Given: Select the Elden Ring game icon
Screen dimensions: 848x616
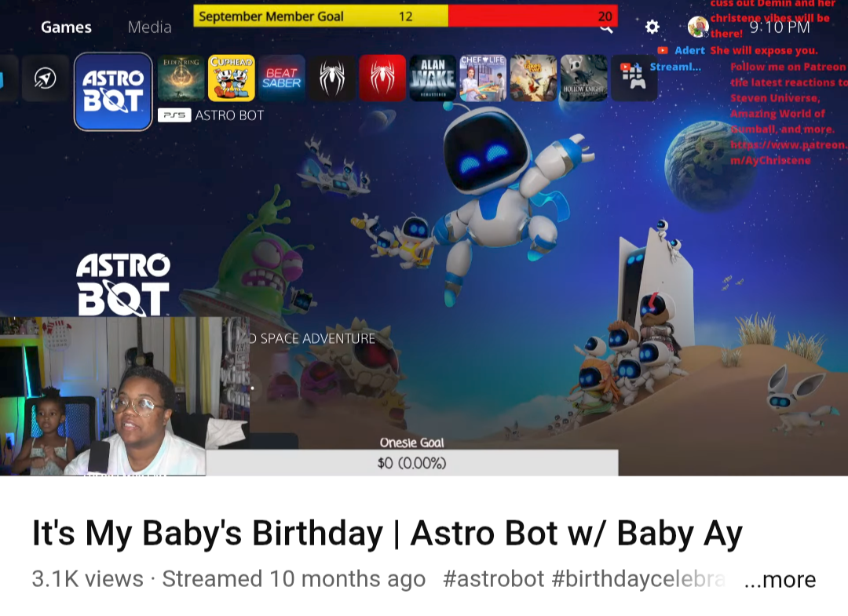Looking at the screenshot, I should (x=181, y=78).
